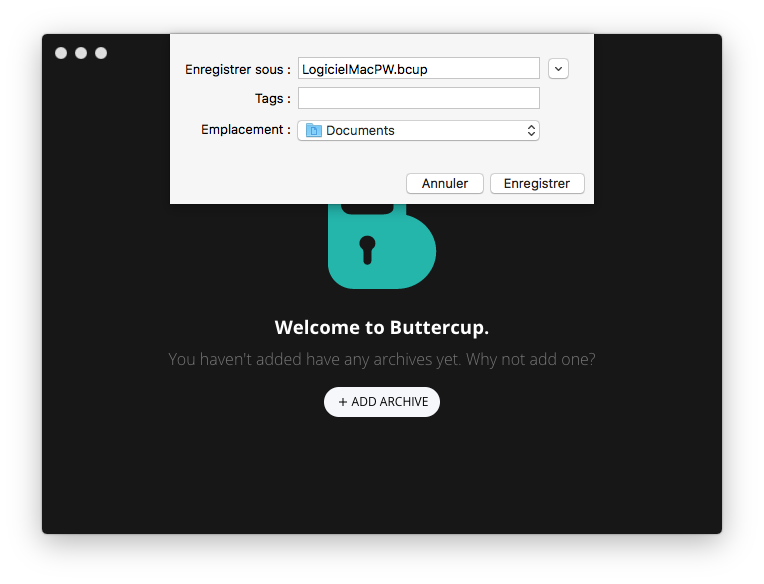The width and height of the screenshot is (764, 584).
Task: Click the 'Emplacement :' label
Action: click(x=246, y=130)
